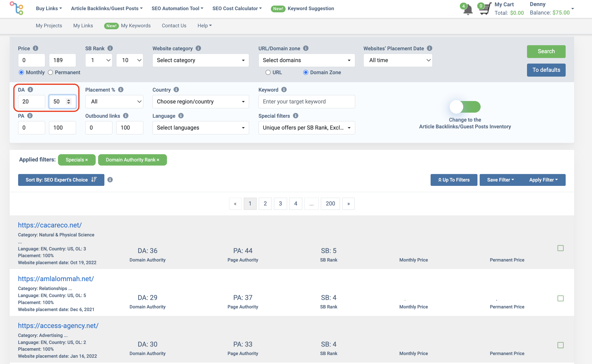The width and height of the screenshot is (592, 364).
Task: Go to My Projects
Action: (49, 26)
